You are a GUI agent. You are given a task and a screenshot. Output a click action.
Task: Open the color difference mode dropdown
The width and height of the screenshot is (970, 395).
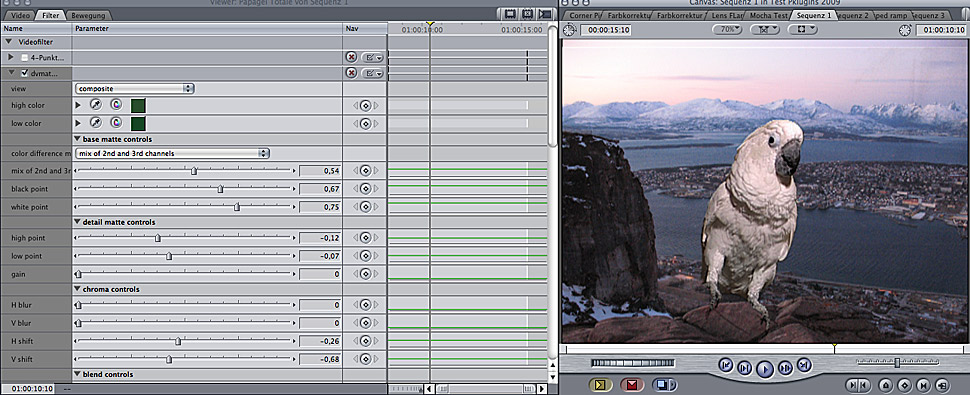pos(172,153)
